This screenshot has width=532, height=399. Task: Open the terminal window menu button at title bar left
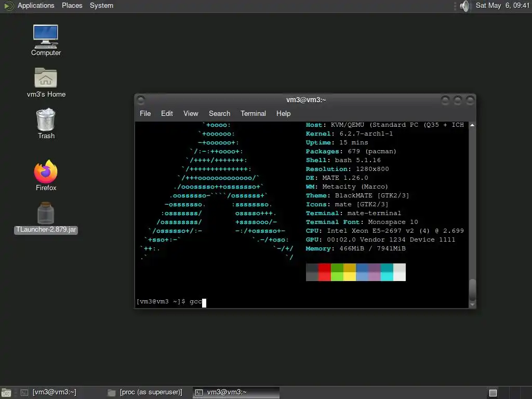point(141,100)
